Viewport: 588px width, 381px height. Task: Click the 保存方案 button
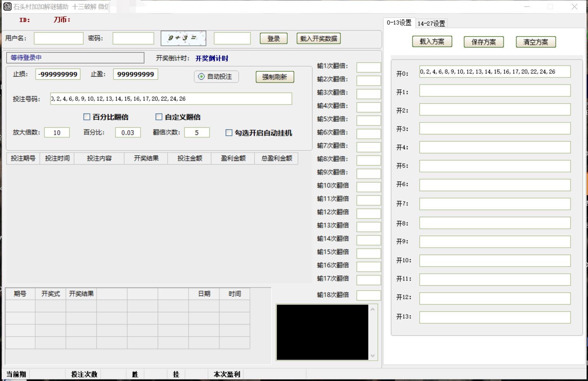click(483, 42)
